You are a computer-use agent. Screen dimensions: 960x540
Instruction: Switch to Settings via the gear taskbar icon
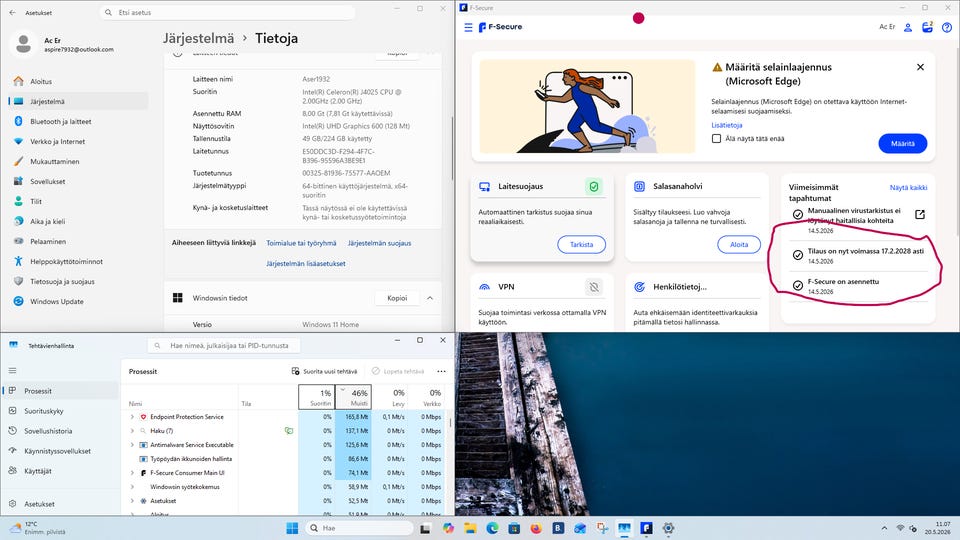click(x=669, y=528)
